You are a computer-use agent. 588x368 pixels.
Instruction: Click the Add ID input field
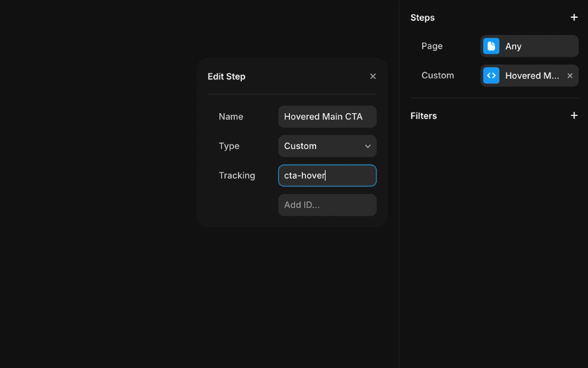click(327, 205)
